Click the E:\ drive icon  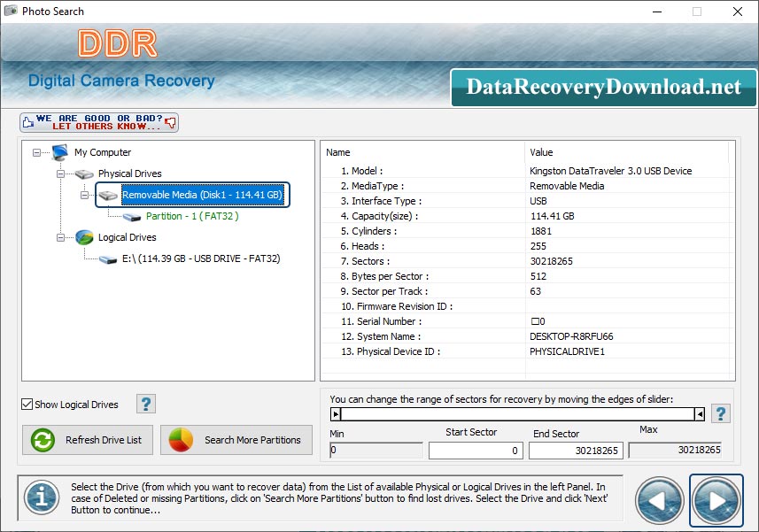click(108, 259)
